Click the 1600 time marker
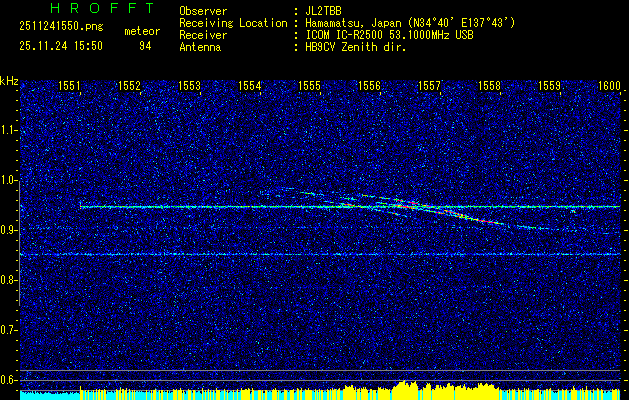Image resolution: width=629 pixels, height=400 pixels. (609, 87)
